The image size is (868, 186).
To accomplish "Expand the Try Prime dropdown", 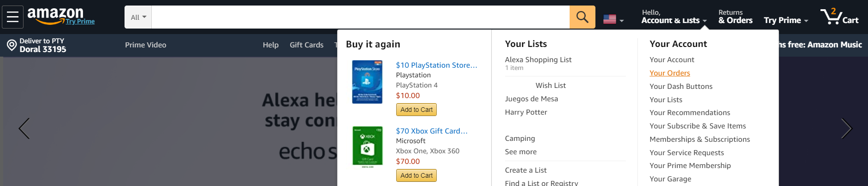I will [786, 20].
